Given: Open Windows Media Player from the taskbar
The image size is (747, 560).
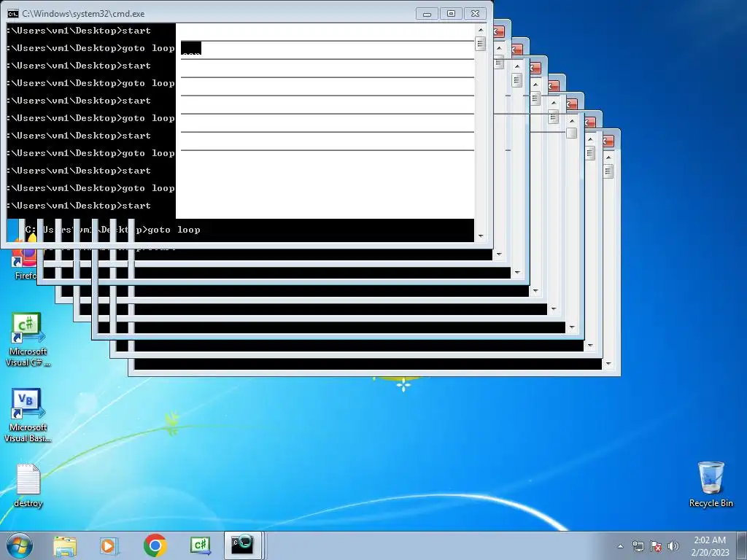Looking at the screenshot, I should point(109,545).
